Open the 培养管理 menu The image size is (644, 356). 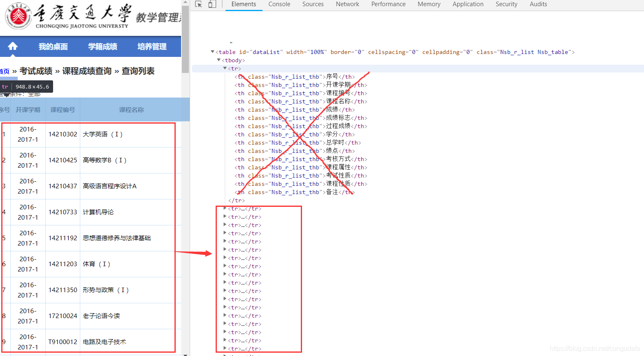click(152, 47)
